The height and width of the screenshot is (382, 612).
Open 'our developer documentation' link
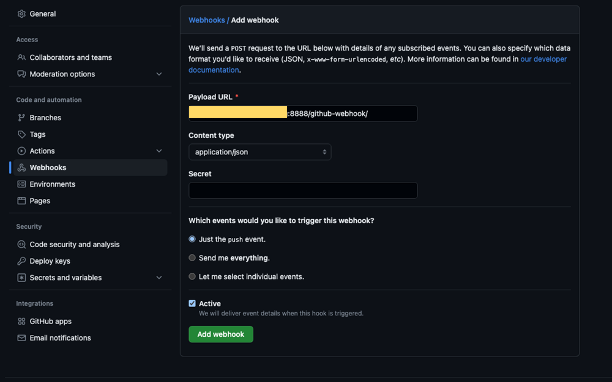coord(544,59)
